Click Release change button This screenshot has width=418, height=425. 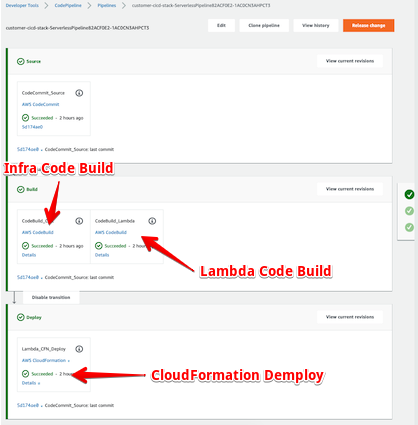tap(368, 25)
